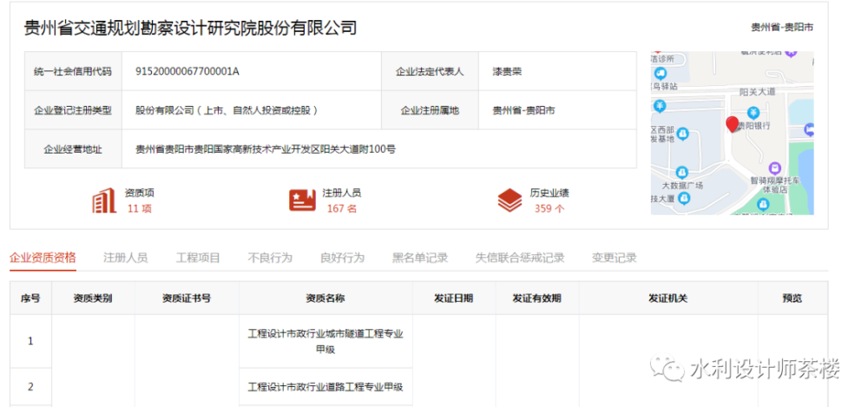Click the 股份有限公司(上市、自然人投资或控股) value
The height and width of the screenshot is (407, 868).
(227, 110)
